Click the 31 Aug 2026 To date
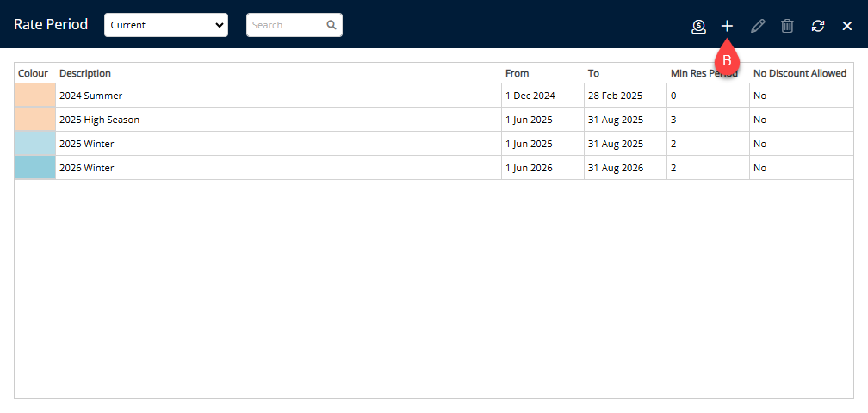The image size is (868, 413). [616, 168]
